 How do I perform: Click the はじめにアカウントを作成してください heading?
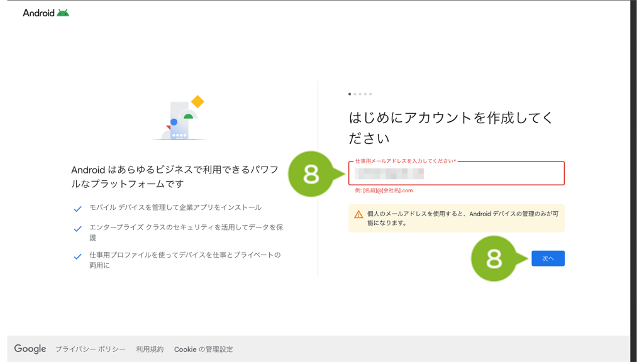click(451, 128)
